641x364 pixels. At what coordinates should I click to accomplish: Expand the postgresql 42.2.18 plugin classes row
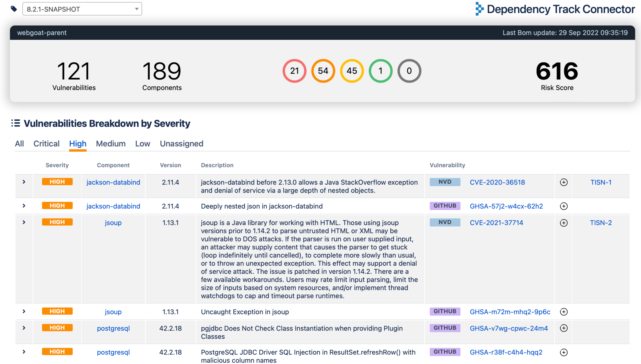click(x=24, y=328)
